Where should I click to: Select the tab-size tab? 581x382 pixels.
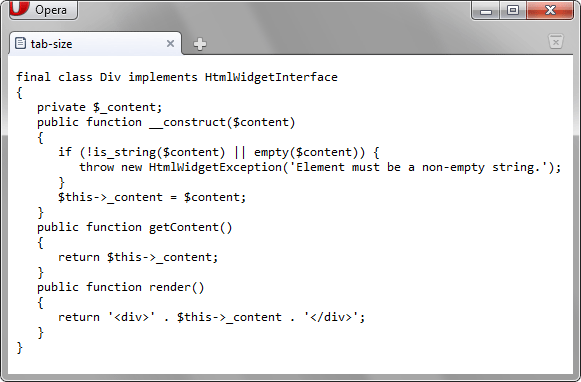tap(95, 44)
